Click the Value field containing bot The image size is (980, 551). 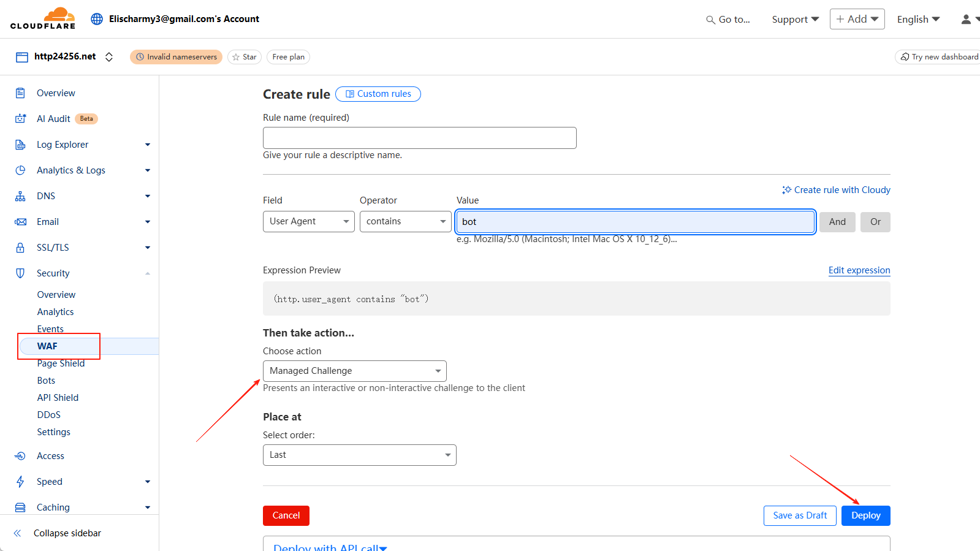click(636, 222)
